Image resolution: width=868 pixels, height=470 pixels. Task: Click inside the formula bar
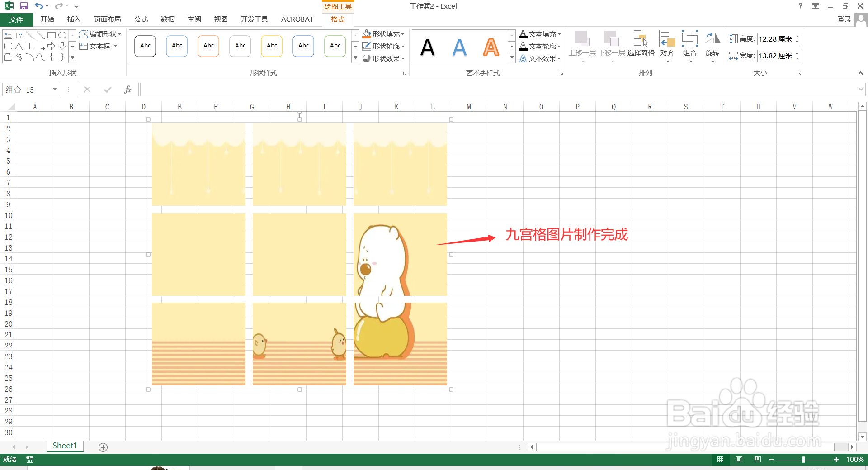(499, 90)
